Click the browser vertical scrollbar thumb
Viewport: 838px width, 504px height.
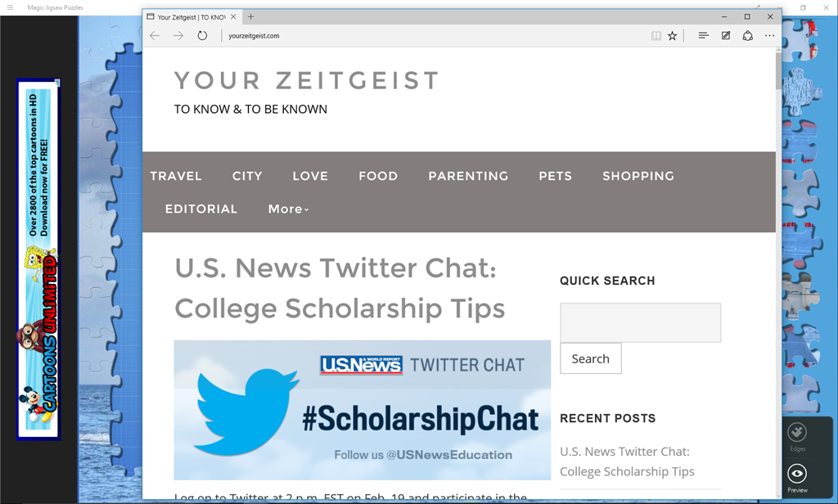778,71
